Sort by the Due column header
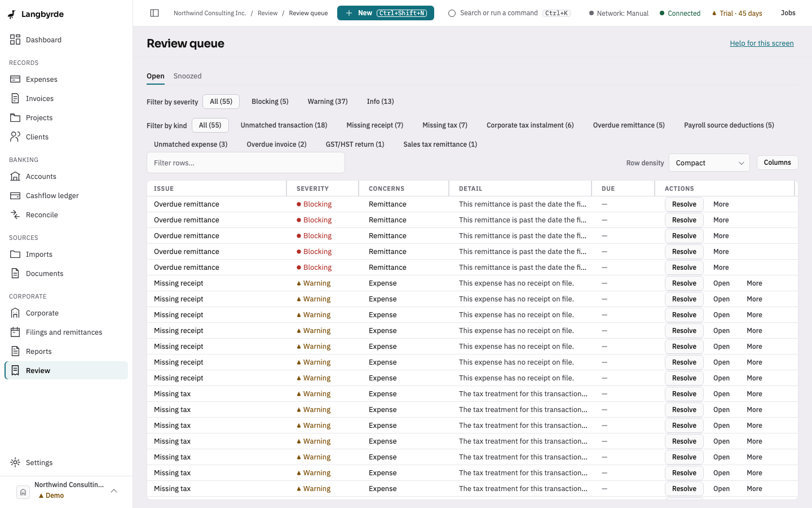Viewport: 812px width, 508px height. 623,189
